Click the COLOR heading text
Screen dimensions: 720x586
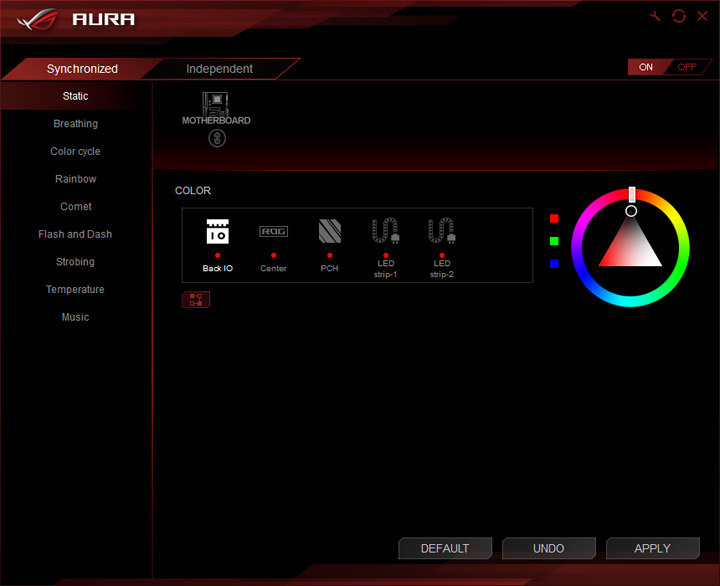193,191
